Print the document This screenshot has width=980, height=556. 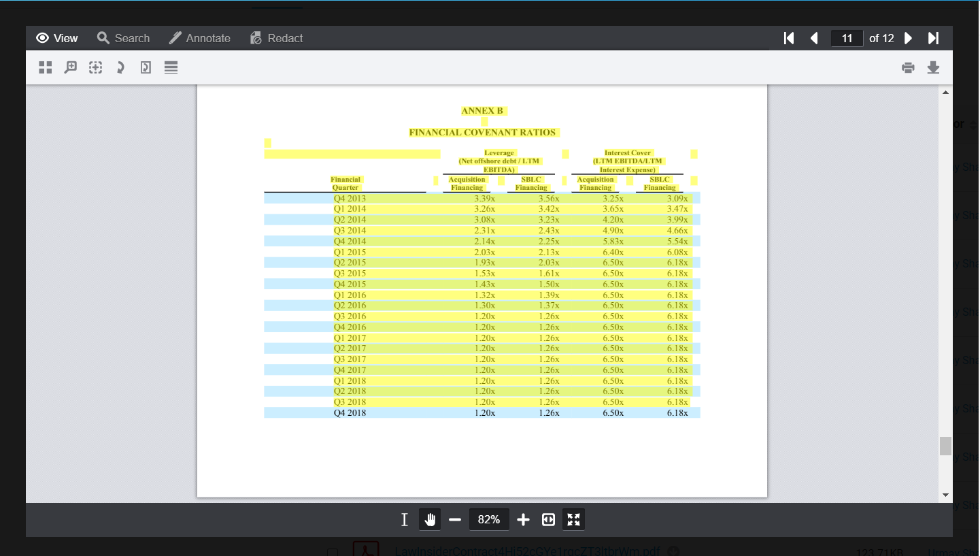[908, 67]
